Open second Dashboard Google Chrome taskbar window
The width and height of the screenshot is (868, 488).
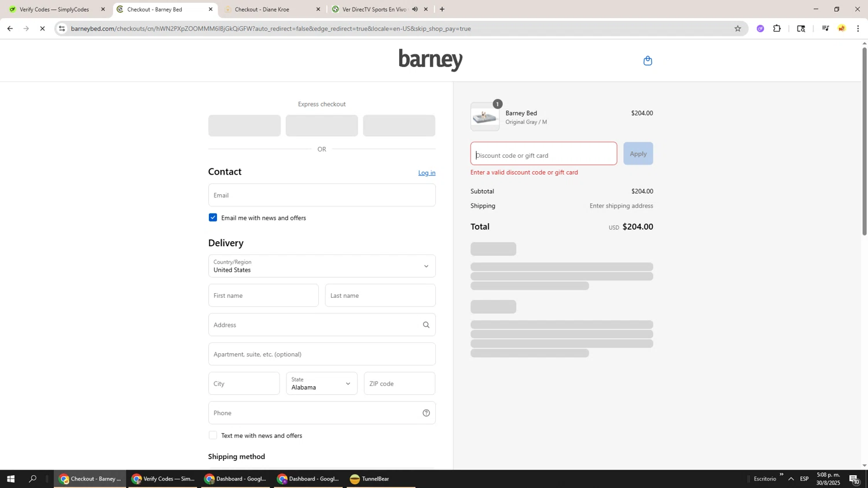[309, 479]
